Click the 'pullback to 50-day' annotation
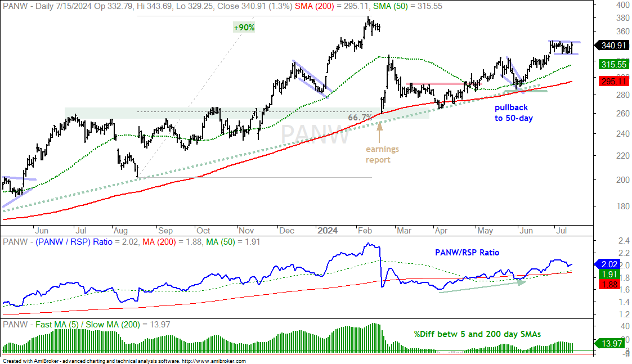The height and width of the screenshot is (364, 632). (x=514, y=113)
